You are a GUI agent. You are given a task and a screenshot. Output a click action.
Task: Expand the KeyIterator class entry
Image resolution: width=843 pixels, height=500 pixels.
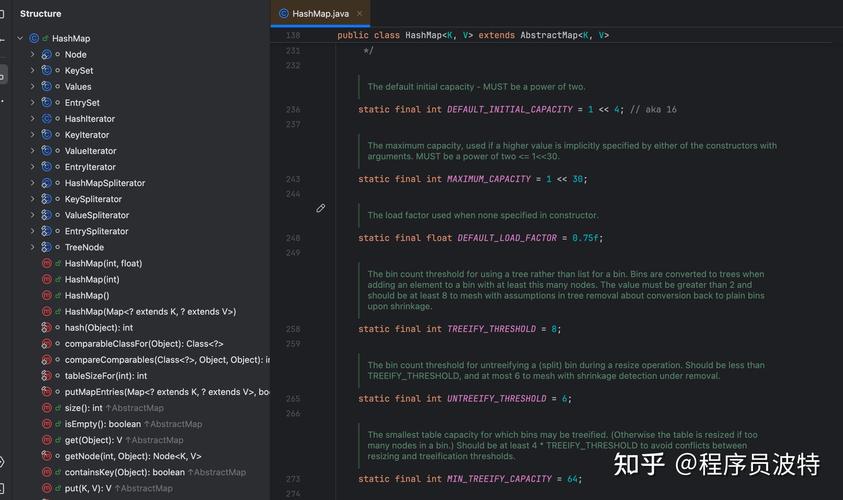(x=32, y=135)
